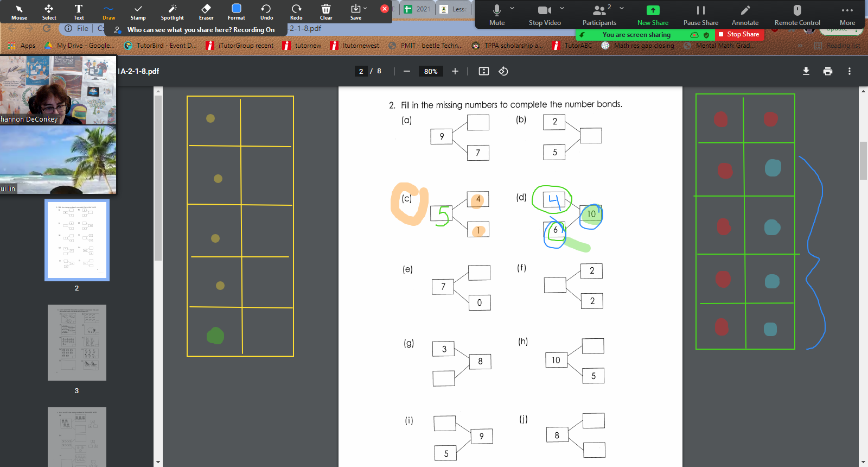Screen dimensions: 868x467
Task: Open PDF viewer more actions menu
Action: tap(850, 71)
